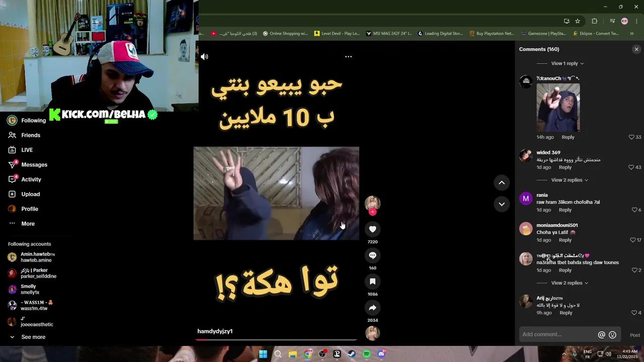Reply to Arij's comment

566,313
